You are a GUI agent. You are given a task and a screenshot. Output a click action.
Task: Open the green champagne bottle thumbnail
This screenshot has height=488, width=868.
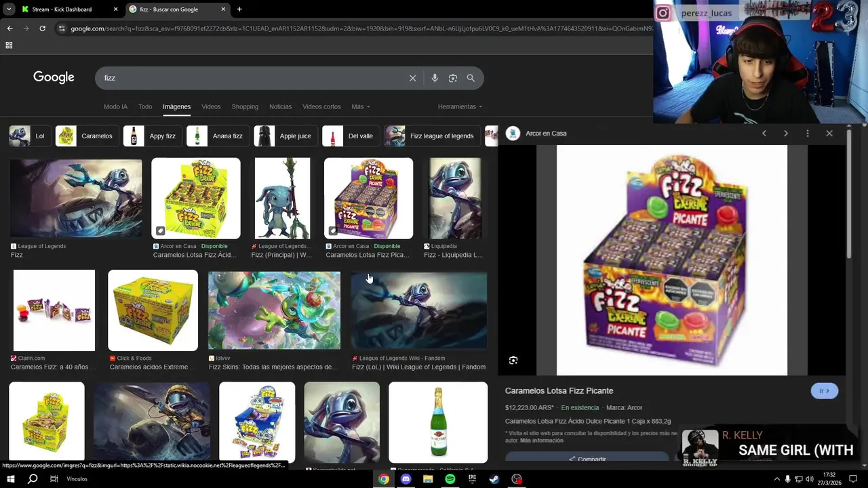438,422
